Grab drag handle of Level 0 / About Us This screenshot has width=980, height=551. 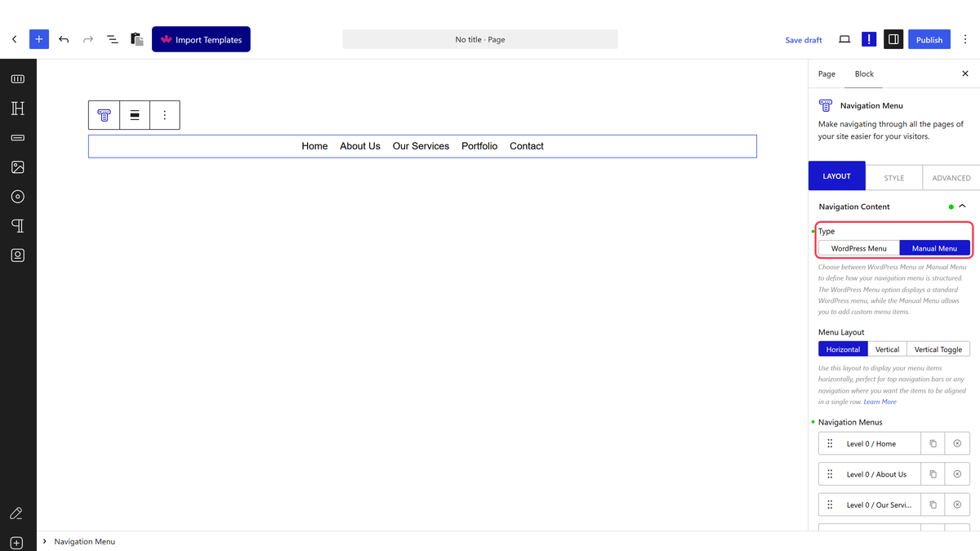(830, 474)
